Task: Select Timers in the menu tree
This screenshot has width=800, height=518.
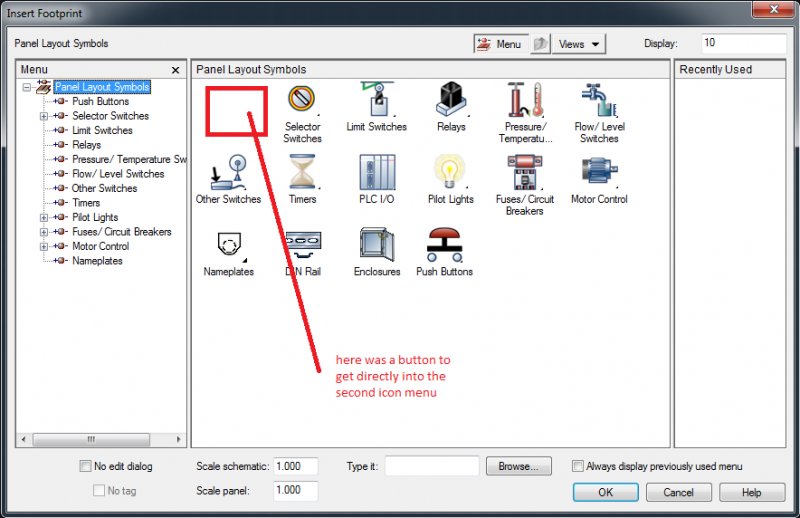Action: pos(86,203)
